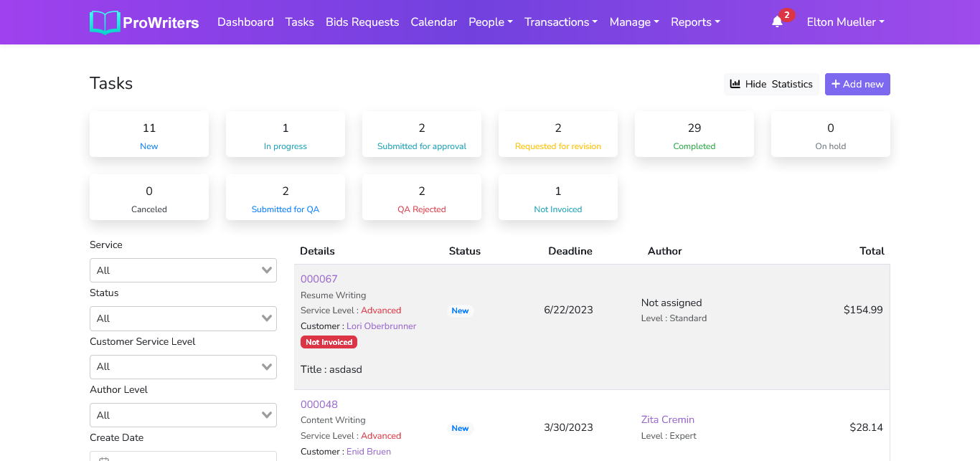Open the Author Level dropdown
This screenshot has width=980, height=461.
coord(183,415)
